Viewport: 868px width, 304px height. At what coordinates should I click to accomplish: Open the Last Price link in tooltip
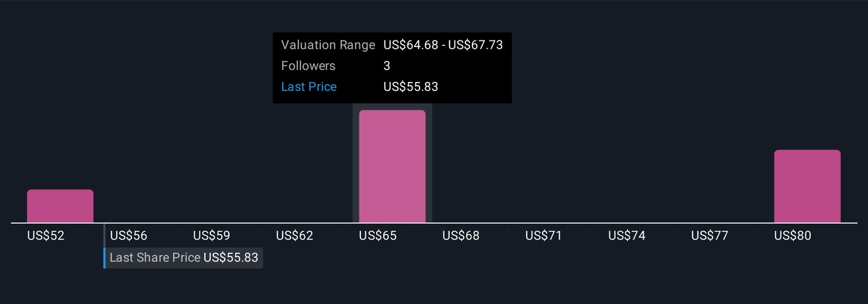[309, 87]
